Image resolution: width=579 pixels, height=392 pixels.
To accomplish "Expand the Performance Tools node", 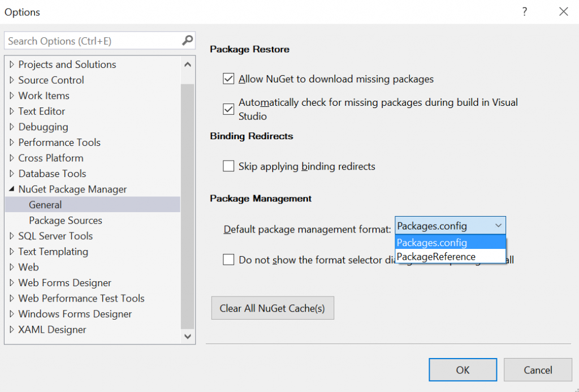I will tap(12, 142).
